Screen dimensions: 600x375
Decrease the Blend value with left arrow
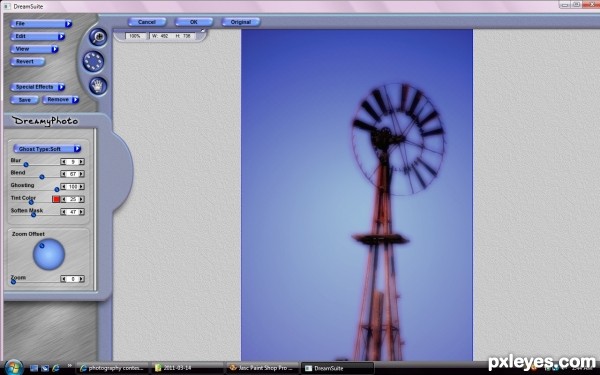pos(64,174)
